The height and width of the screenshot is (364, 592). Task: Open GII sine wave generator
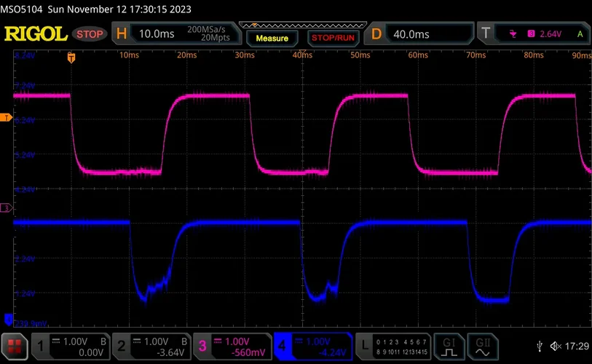(483, 347)
